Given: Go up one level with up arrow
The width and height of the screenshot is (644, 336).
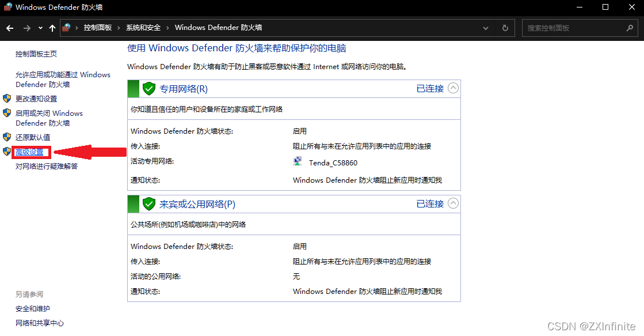Looking at the screenshot, I should click(52, 28).
